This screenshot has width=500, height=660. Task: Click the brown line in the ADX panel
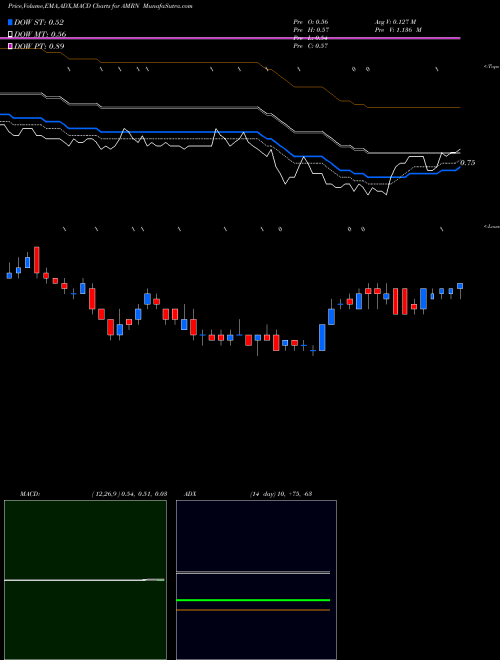253,610
